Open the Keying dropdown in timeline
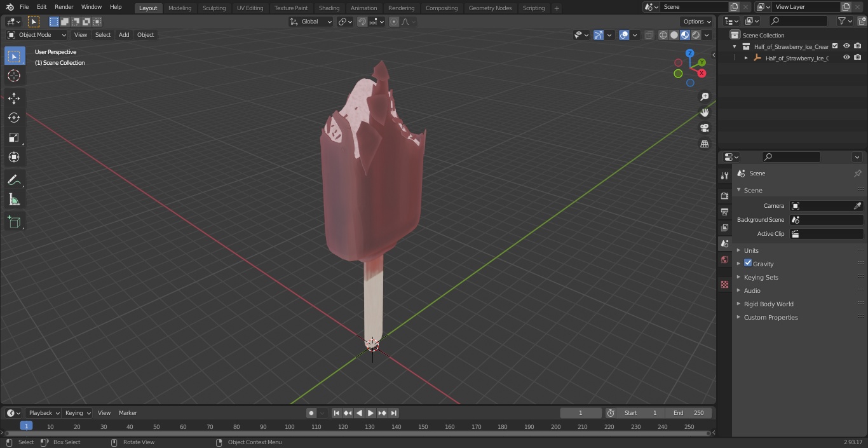This screenshot has width=868, height=448. [78, 413]
